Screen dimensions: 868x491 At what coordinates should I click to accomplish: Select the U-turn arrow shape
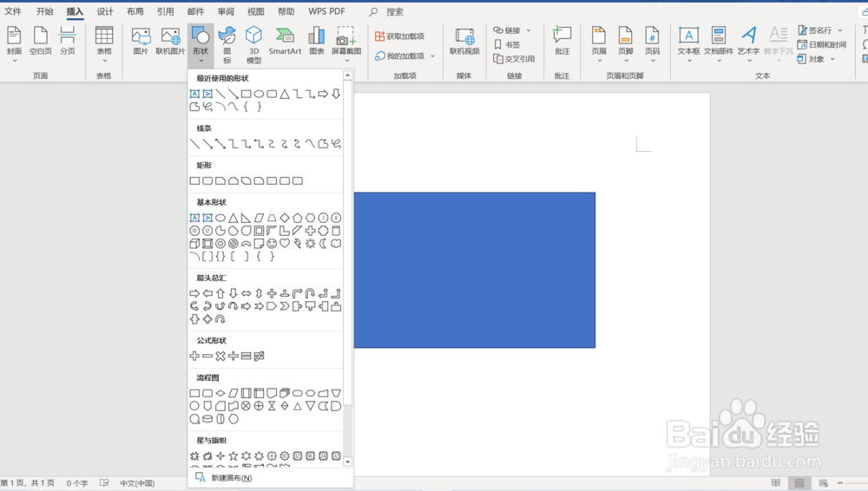(311, 293)
